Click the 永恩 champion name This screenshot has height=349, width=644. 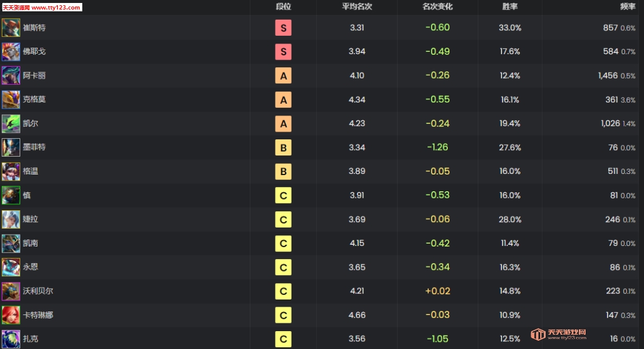coord(30,267)
